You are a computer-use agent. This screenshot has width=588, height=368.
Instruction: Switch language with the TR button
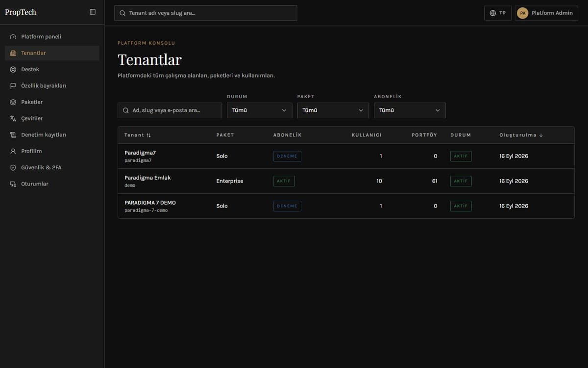[498, 13]
